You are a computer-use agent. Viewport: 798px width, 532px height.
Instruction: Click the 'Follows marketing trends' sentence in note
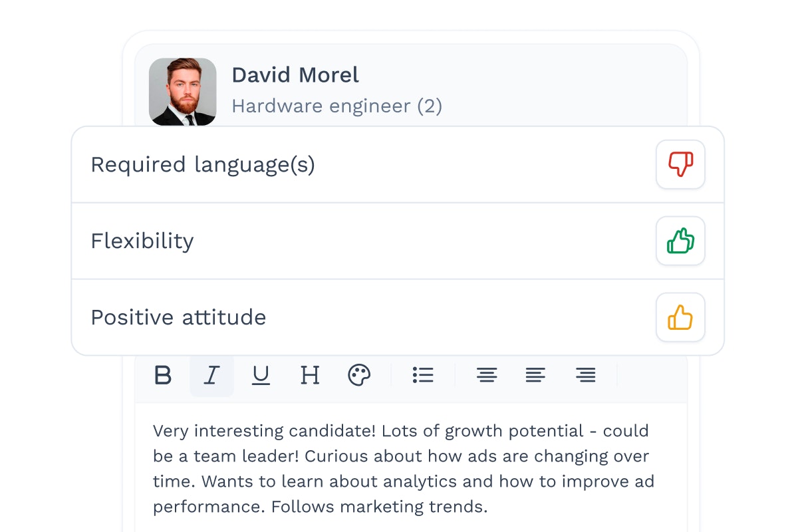(380, 507)
